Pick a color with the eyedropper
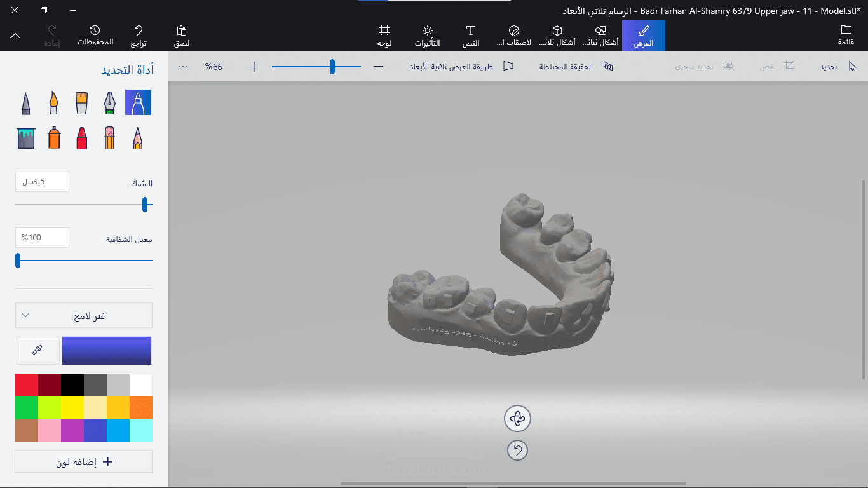The image size is (868, 488). [37, 351]
